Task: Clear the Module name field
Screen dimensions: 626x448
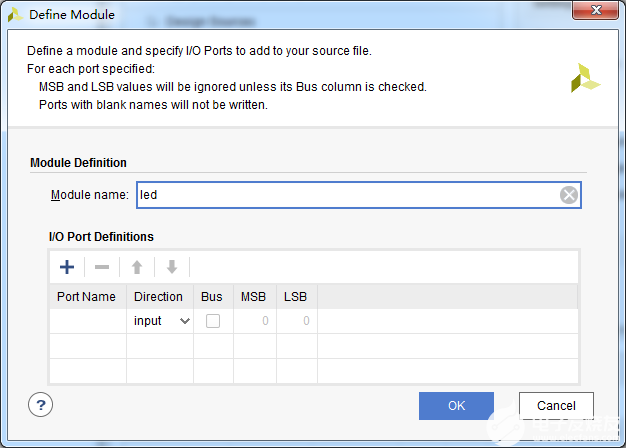Action: 569,195
